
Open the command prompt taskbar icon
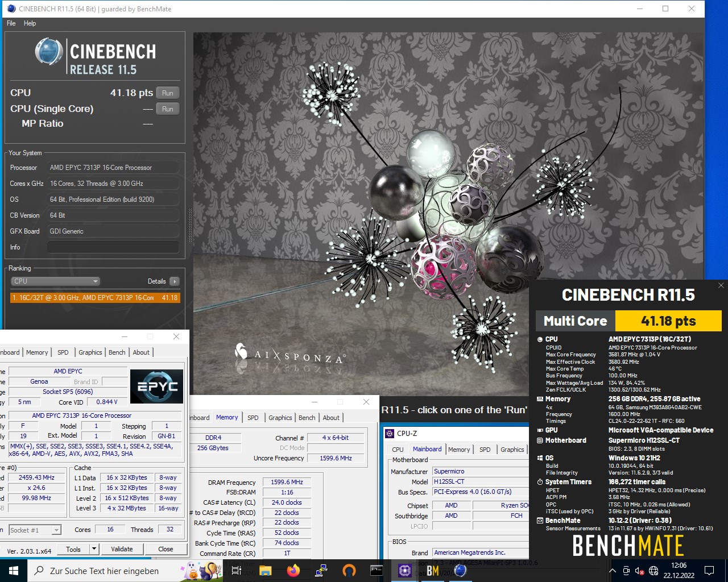click(x=377, y=571)
